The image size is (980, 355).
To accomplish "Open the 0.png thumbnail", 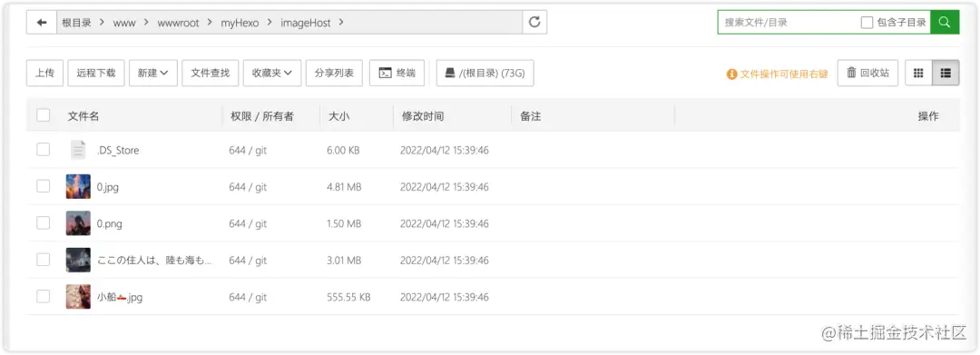I will click(x=78, y=223).
